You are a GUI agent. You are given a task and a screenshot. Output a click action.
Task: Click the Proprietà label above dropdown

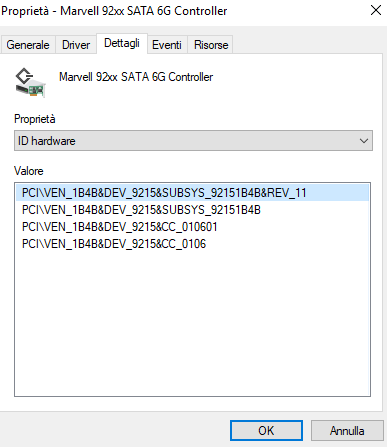click(x=35, y=119)
